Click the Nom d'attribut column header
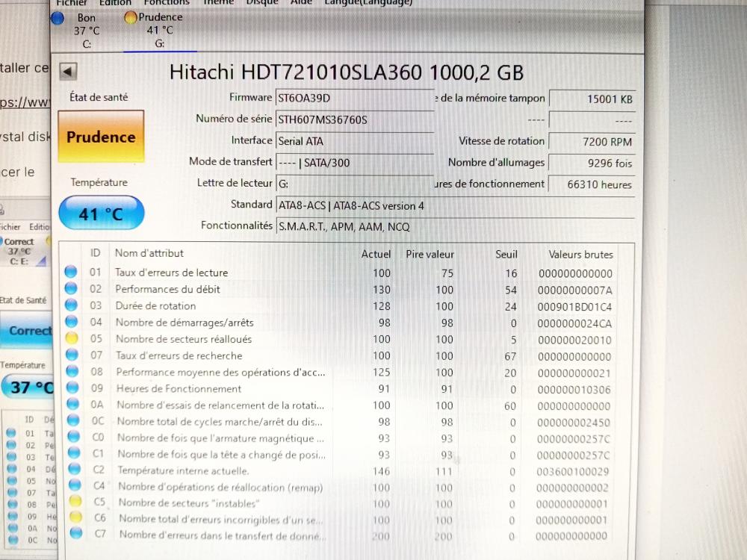747x560 pixels. pos(149,253)
